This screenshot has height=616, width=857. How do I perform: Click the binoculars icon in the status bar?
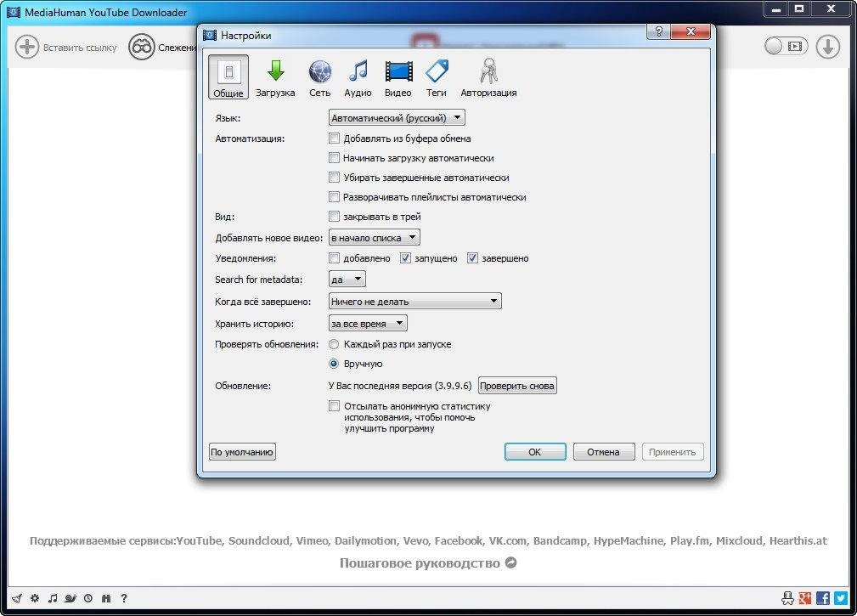(x=106, y=598)
